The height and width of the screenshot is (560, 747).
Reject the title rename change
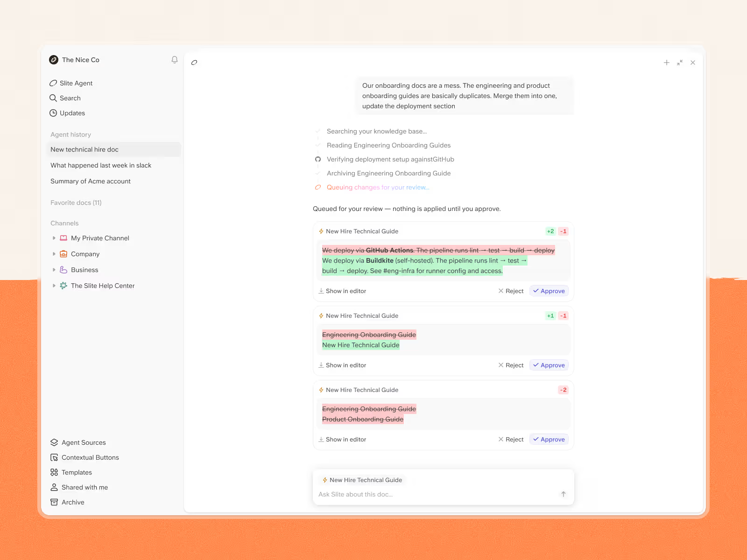pyautogui.click(x=511, y=365)
